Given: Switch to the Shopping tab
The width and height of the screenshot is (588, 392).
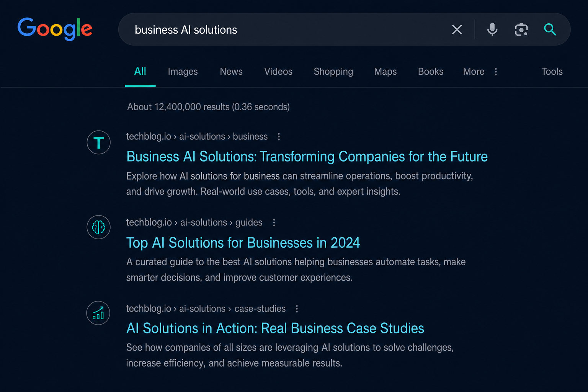Looking at the screenshot, I should tap(333, 72).
